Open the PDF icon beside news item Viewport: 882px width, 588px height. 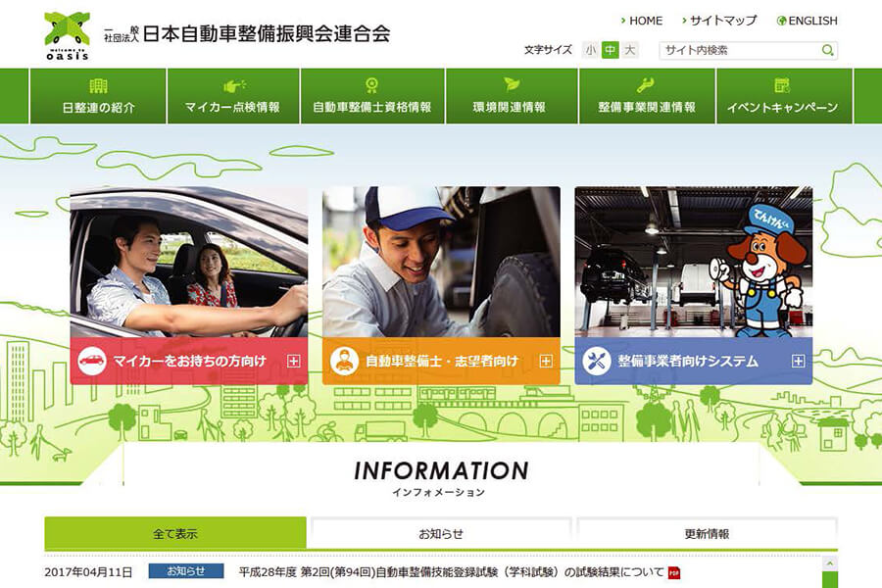point(674,572)
